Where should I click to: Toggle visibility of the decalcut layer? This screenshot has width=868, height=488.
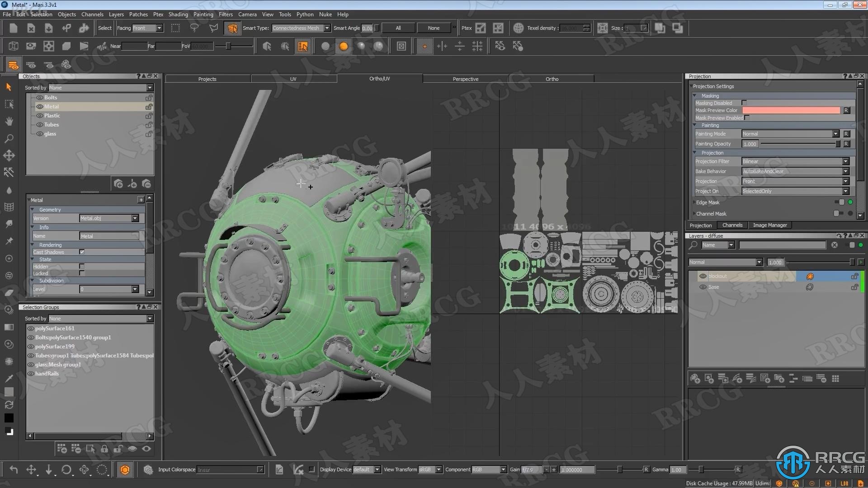tap(702, 276)
